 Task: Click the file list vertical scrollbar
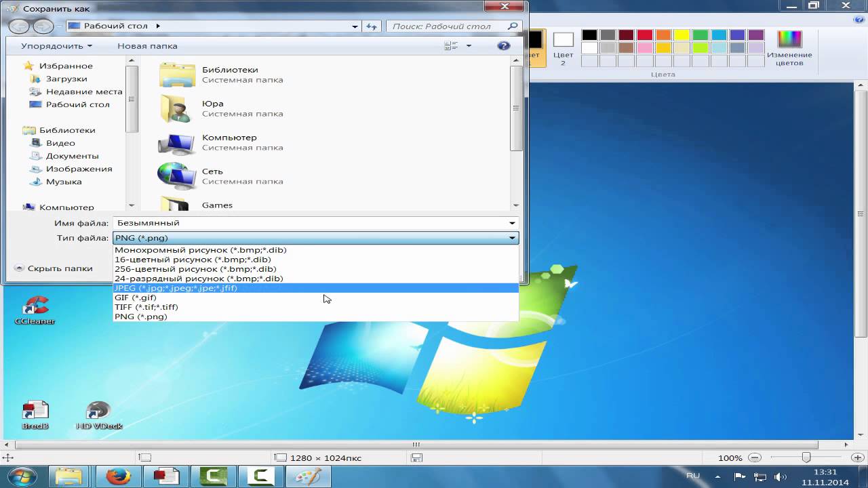517,108
